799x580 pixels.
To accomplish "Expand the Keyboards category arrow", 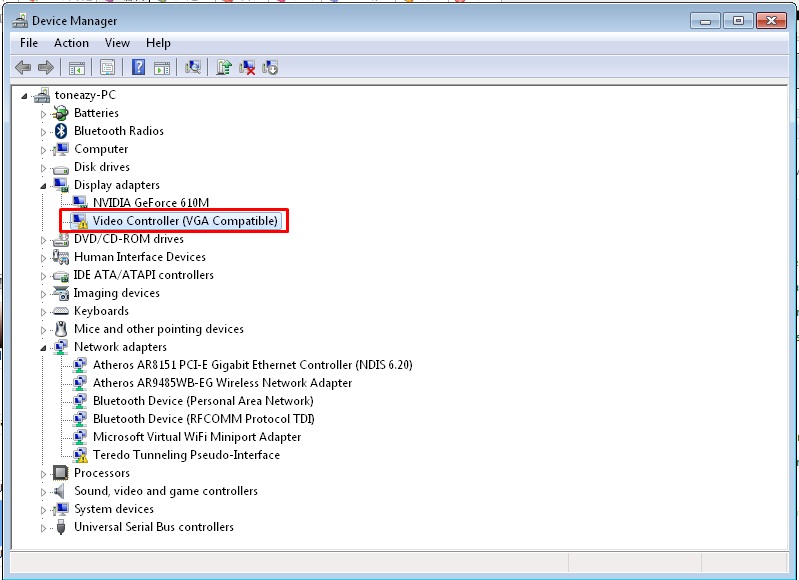I will (43, 312).
